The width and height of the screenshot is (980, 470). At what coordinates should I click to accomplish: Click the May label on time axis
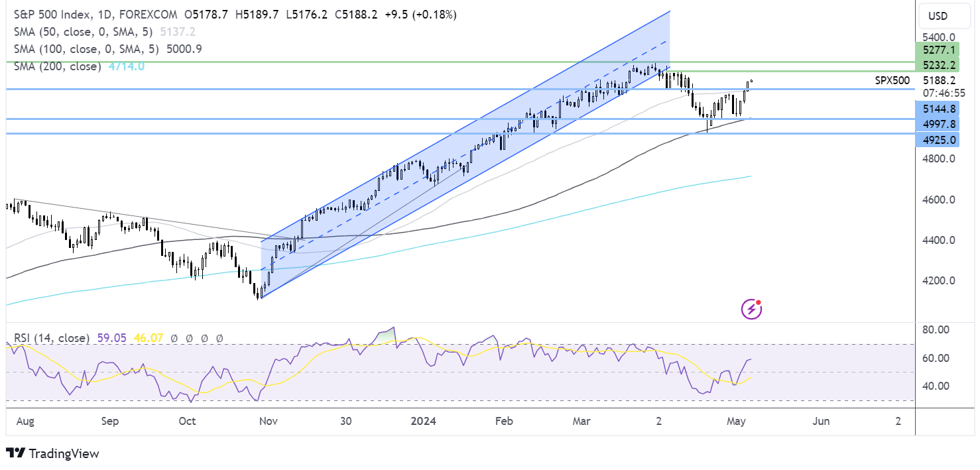[x=737, y=422]
